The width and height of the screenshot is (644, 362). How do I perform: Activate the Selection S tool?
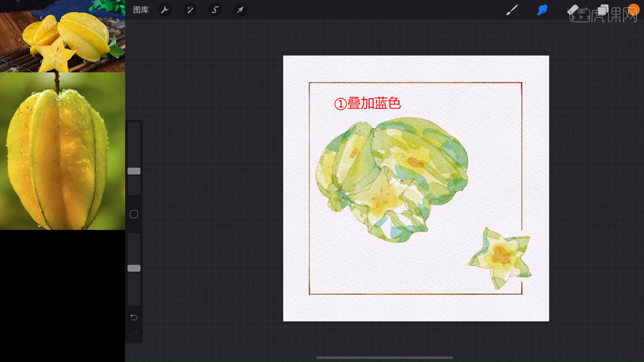pyautogui.click(x=215, y=10)
